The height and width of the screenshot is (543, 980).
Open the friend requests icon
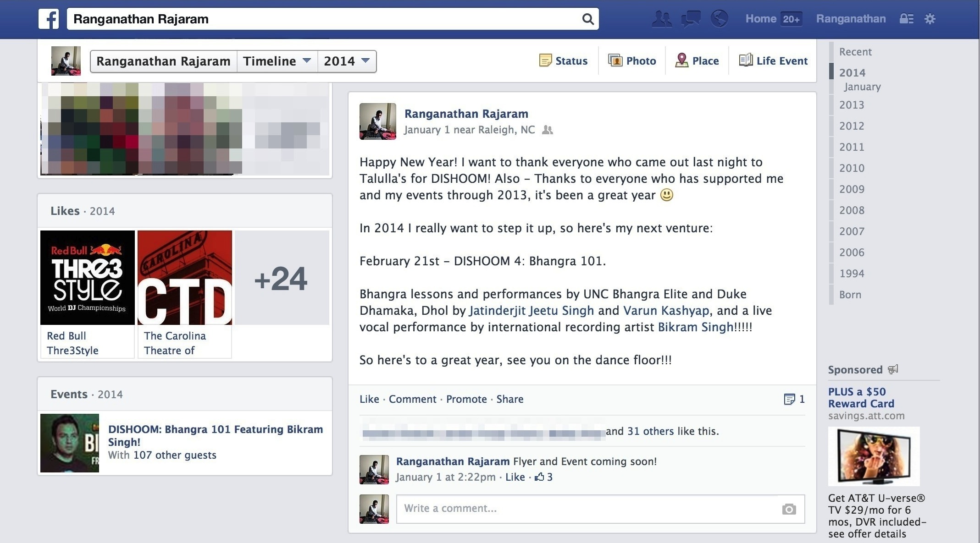tap(662, 19)
